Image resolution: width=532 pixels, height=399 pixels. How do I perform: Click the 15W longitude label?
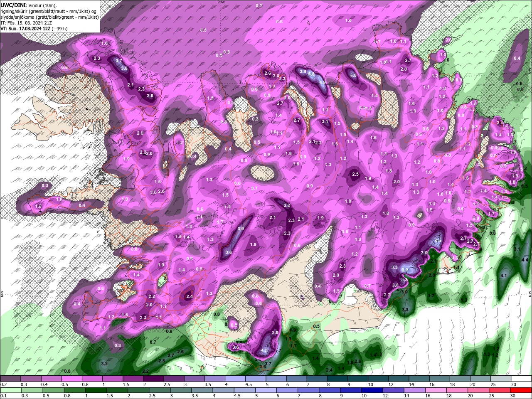[x=441, y=2]
